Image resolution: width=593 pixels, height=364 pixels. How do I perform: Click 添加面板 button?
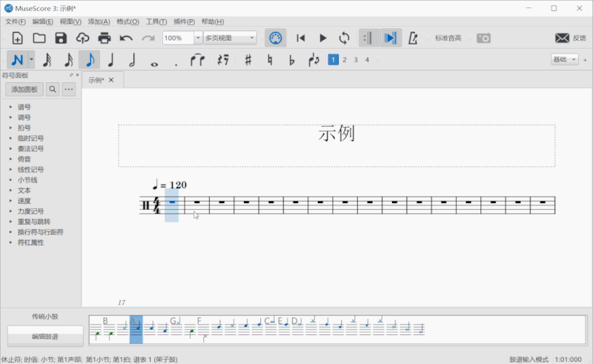coord(24,89)
